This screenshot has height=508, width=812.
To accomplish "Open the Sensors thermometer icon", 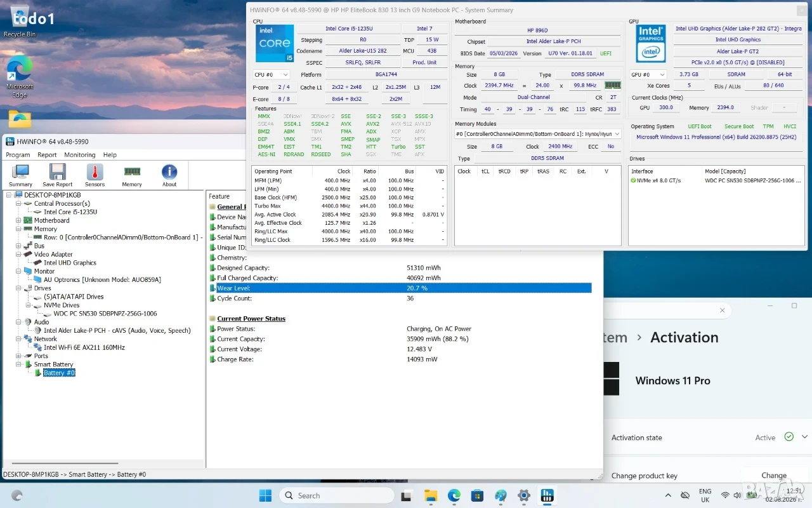I will click(x=95, y=176).
